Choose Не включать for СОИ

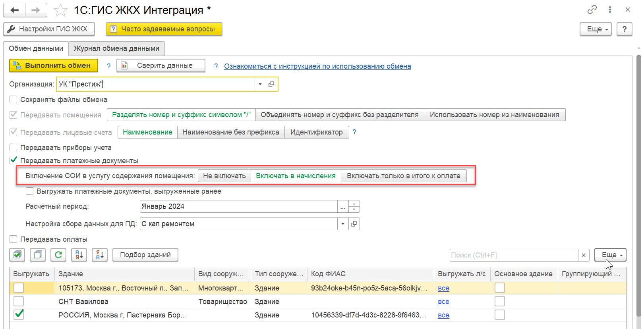pos(224,176)
